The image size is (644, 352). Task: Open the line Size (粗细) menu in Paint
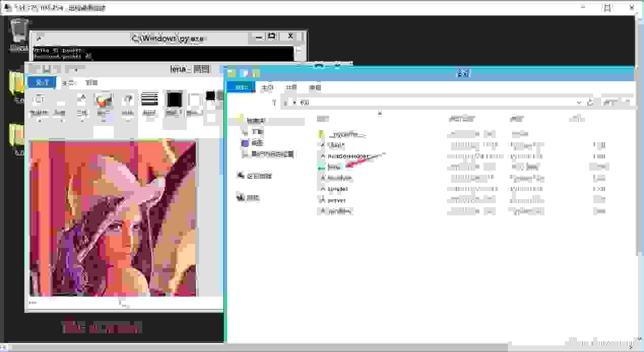click(x=149, y=105)
